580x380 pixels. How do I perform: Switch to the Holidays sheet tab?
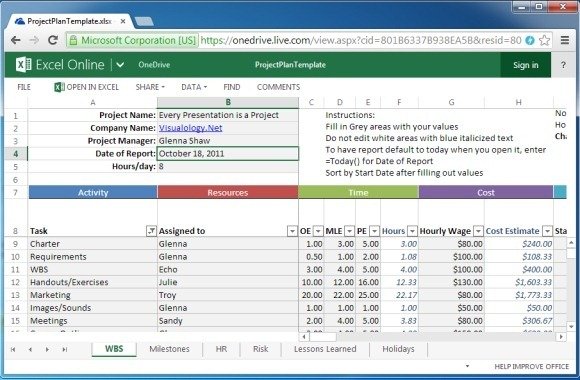coord(398,349)
